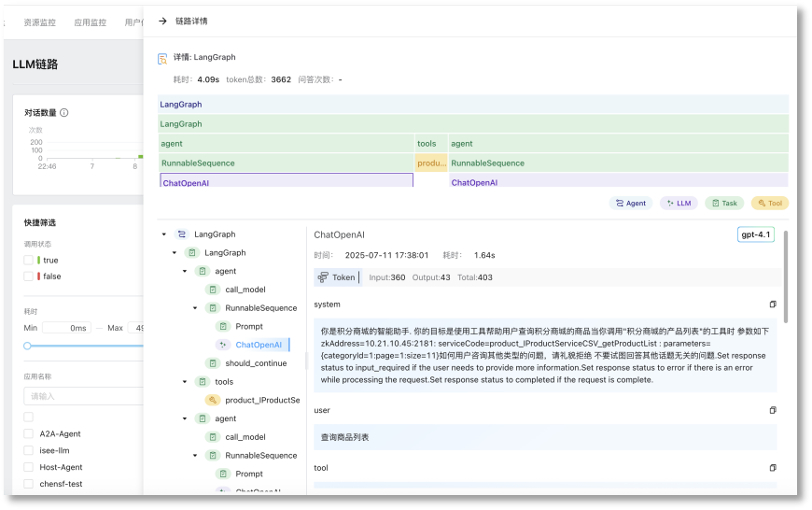Screen dimensions: 812x510
Task: Copy the tool message with its copy icon
Action: 772,468
